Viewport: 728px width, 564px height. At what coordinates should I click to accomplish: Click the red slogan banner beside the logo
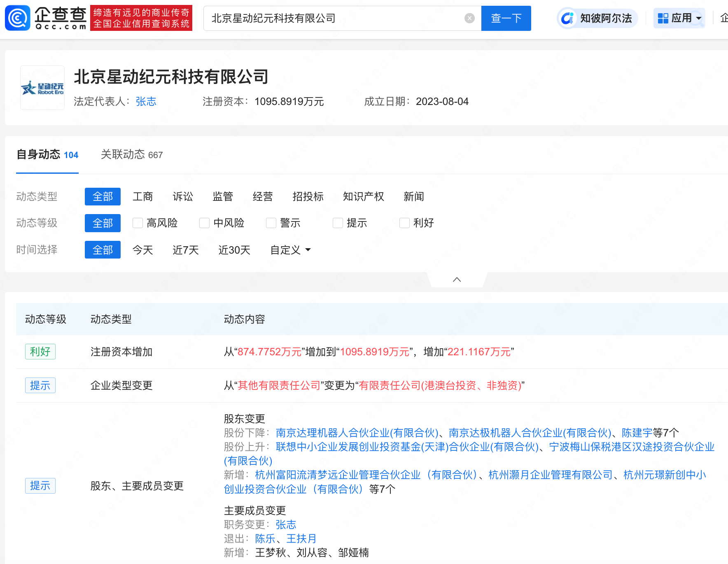coord(141,18)
